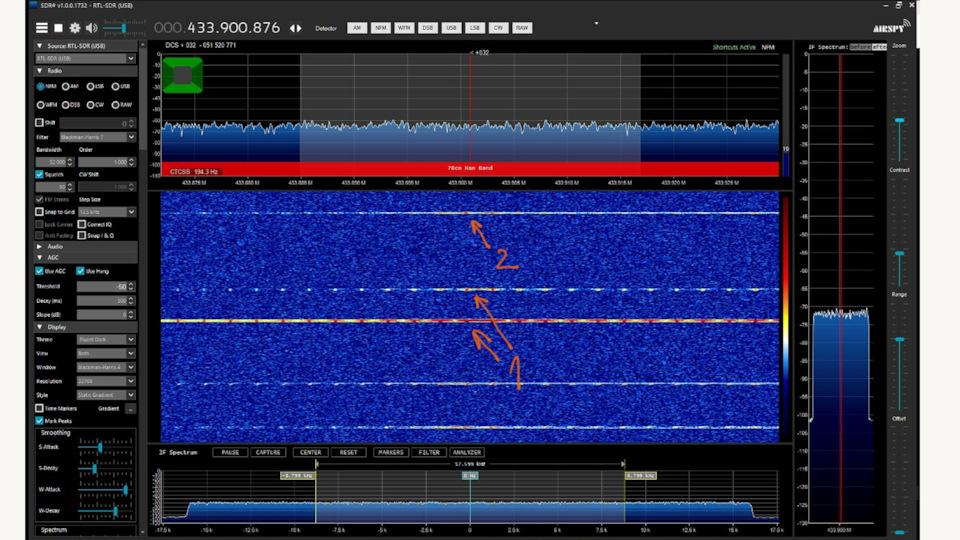Open the Style Static Gradient dropdown
960x540 pixels.
[x=106, y=395]
